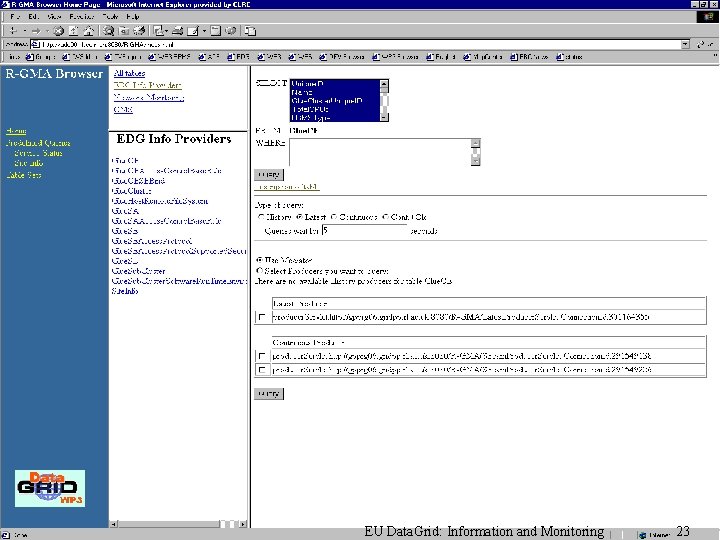The height and width of the screenshot is (540, 720).
Task: Open the Network Monitoring link
Action: click(x=149, y=97)
